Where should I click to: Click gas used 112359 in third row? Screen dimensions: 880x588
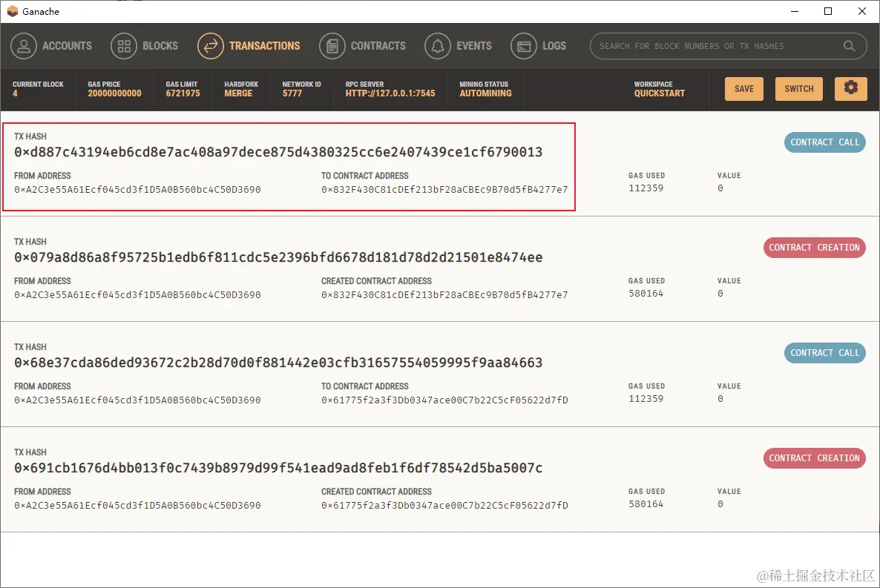(x=646, y=399)
